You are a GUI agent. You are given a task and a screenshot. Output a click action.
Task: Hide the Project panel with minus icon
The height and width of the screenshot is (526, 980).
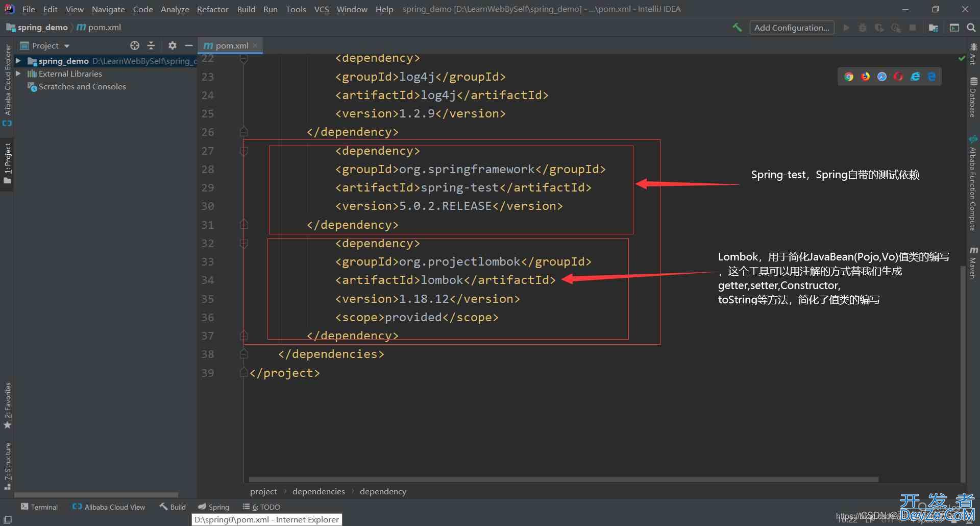tap(188, 45)
